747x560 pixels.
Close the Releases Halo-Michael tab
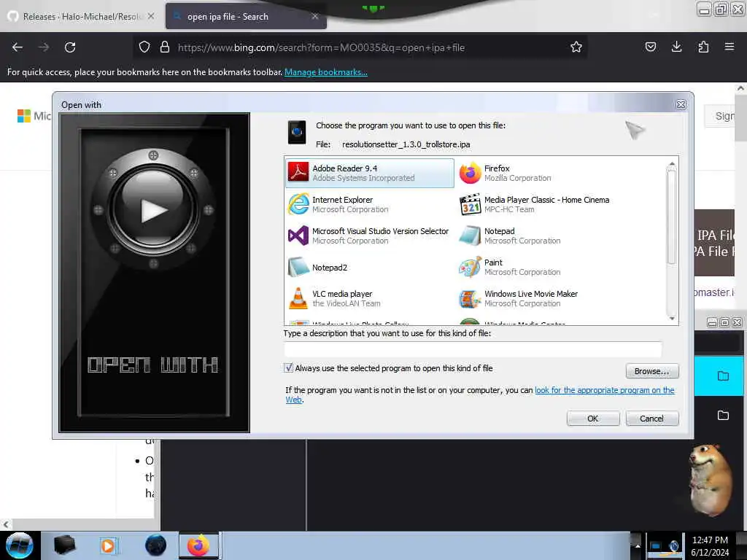[x=150, y=16]
